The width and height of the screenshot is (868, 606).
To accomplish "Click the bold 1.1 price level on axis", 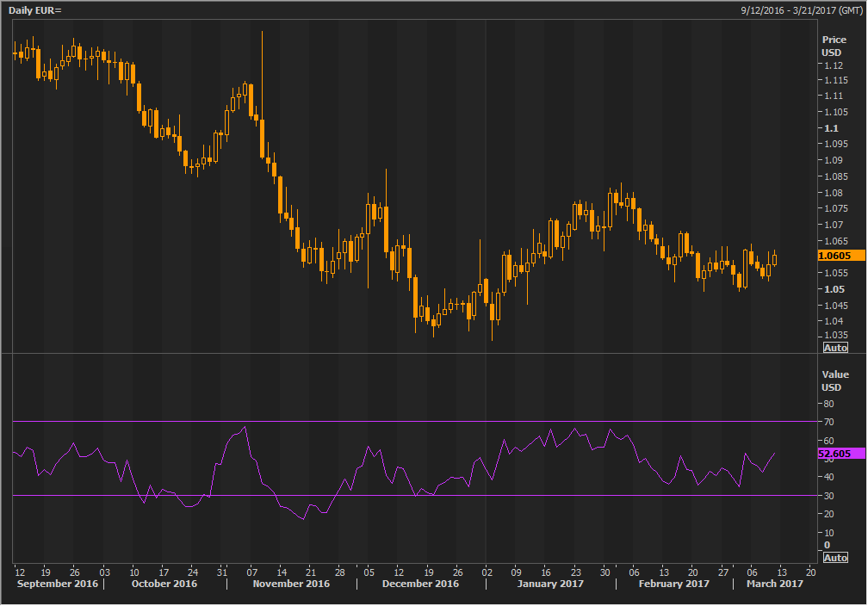I will [830, 128].
